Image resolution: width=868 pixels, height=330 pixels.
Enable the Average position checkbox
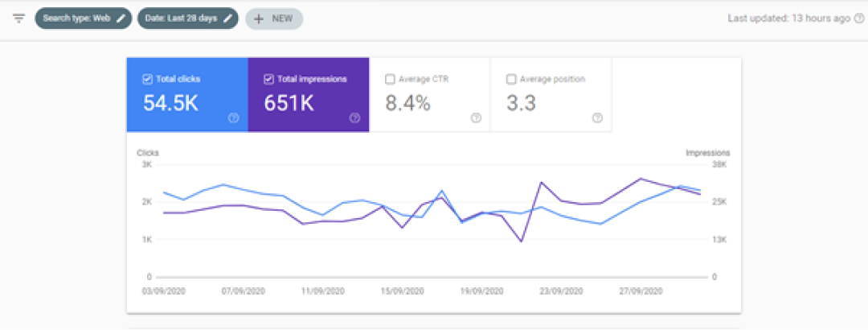tap(511, 79)
